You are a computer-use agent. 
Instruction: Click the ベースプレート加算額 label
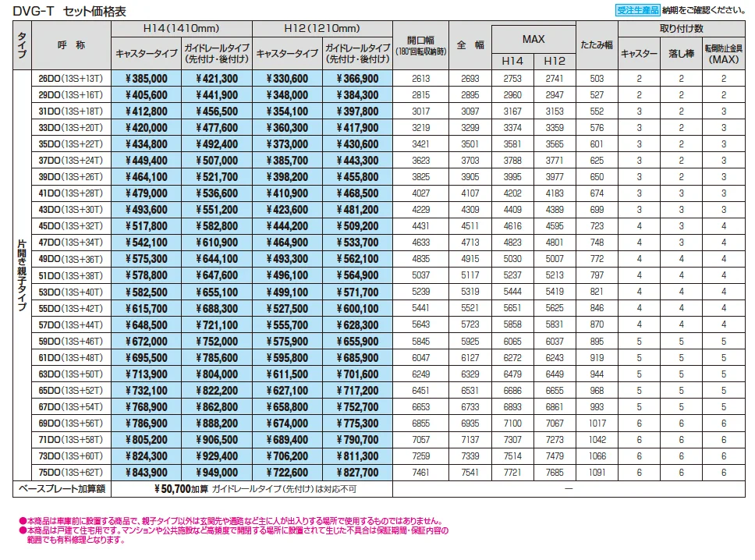pos(62,489)
